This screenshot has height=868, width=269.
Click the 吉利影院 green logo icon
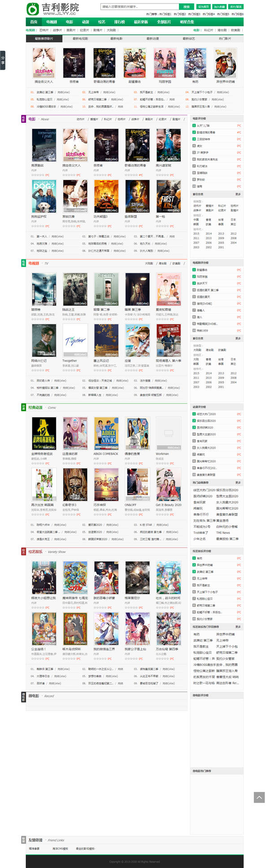pyautogui.click(x=33, y=9)
